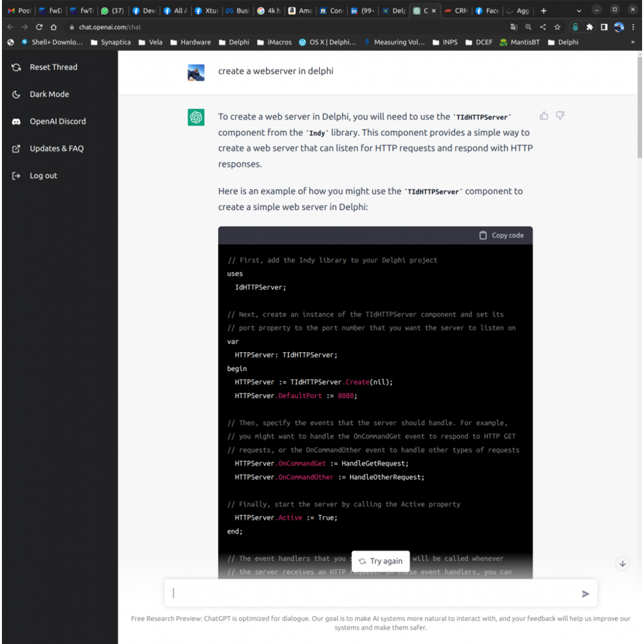Viewport: 644px width, 644px height.
Task: Click the Copy code button
Action: [x=501, y=236]
